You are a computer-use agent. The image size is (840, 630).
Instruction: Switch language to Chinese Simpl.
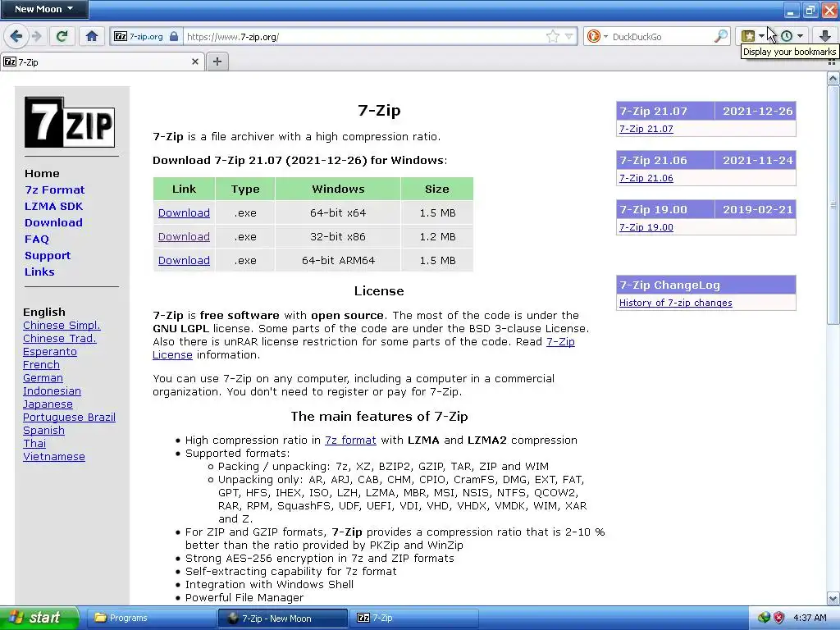[x=62, y=325]
